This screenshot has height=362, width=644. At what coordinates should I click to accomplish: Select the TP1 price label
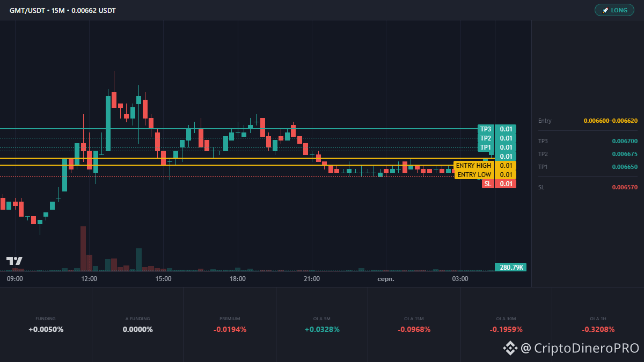click(x=486, y=147)
